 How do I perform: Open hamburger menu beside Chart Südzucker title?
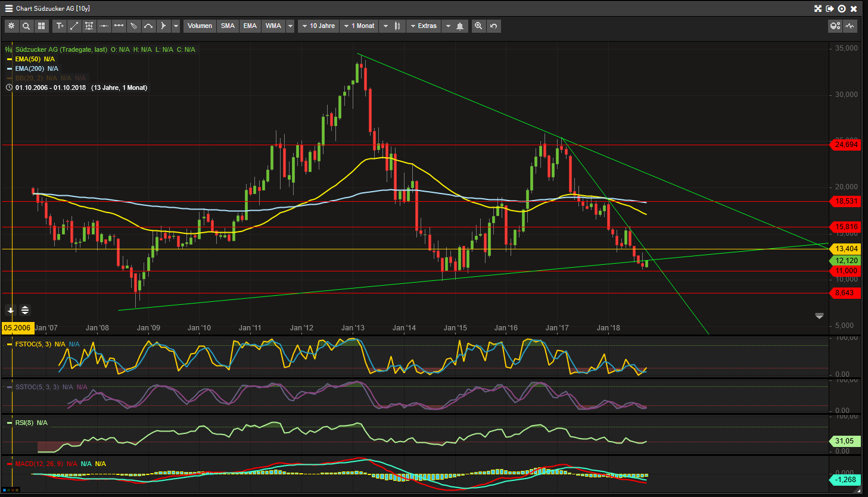(8, 8)
